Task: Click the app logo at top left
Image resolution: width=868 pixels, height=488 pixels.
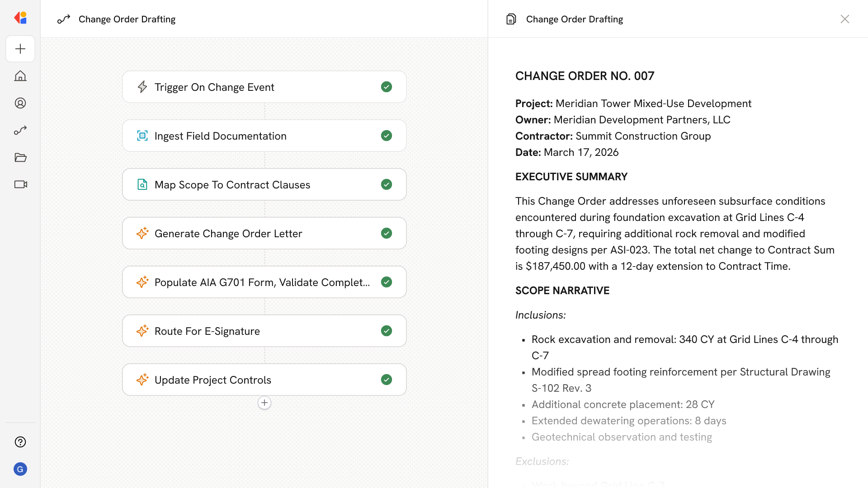Action: coord(20,18)
